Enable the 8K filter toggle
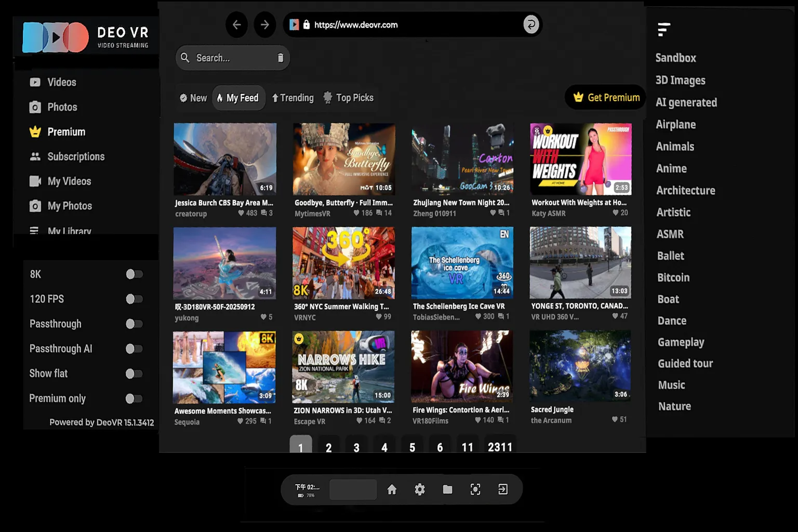This screenshot has width=798, height=532. point(134,274)
